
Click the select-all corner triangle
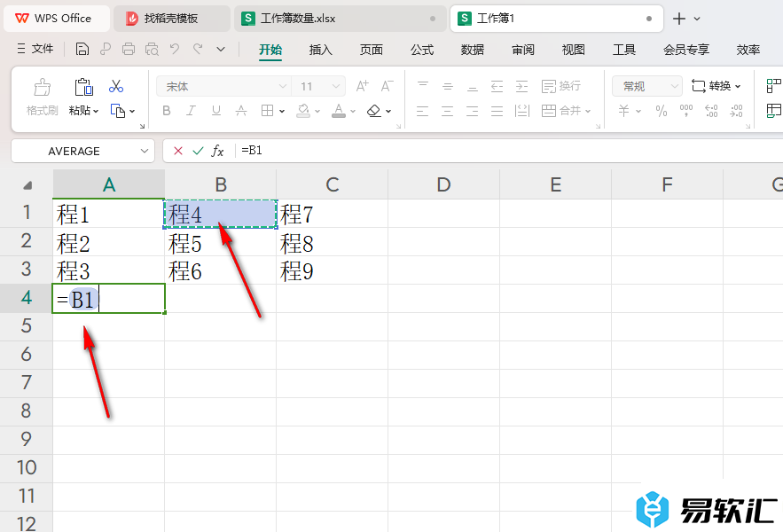point(27,184)
